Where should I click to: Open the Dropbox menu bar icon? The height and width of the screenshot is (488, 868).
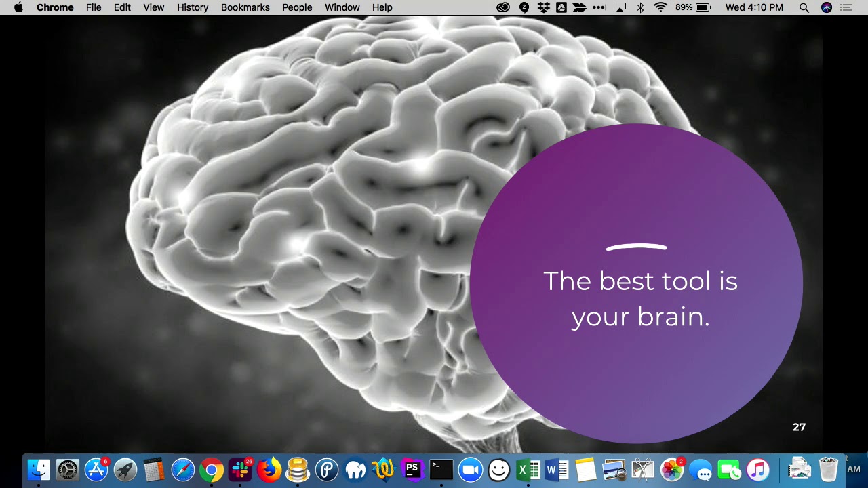[543, 7]
